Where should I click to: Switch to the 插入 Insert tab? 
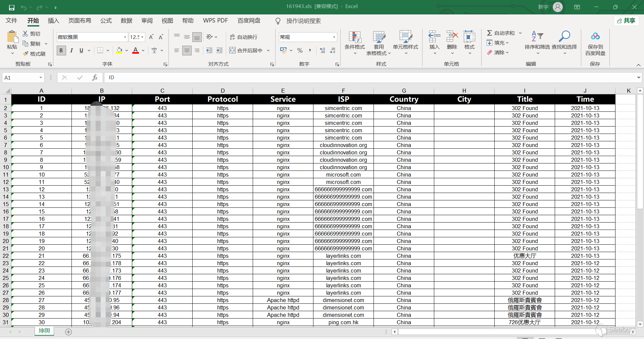pos(53,21)
